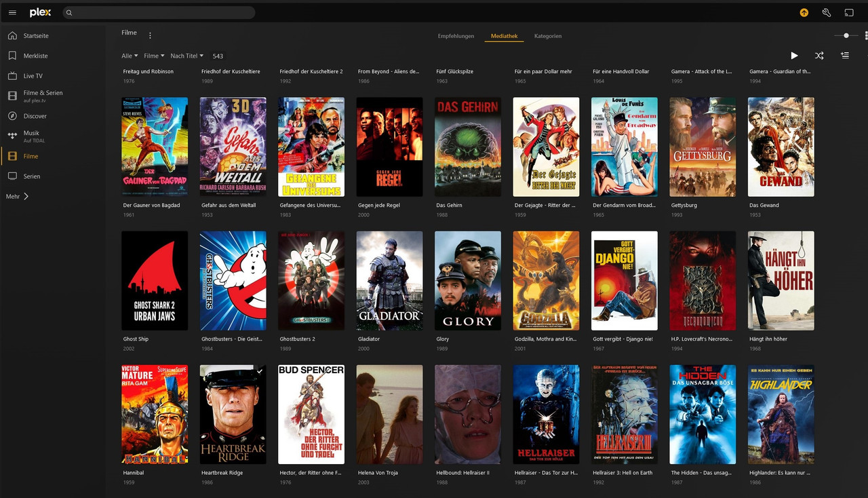Open the hamburger navigation menu
The height and width of the screenshot is (498, 868).
pyautogui.click(x=12, y=12)
